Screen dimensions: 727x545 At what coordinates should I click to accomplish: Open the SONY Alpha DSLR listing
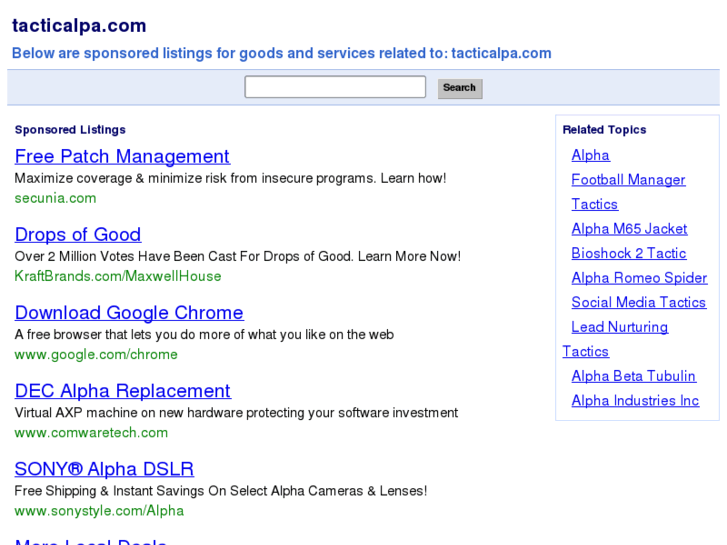click(104, 469)
